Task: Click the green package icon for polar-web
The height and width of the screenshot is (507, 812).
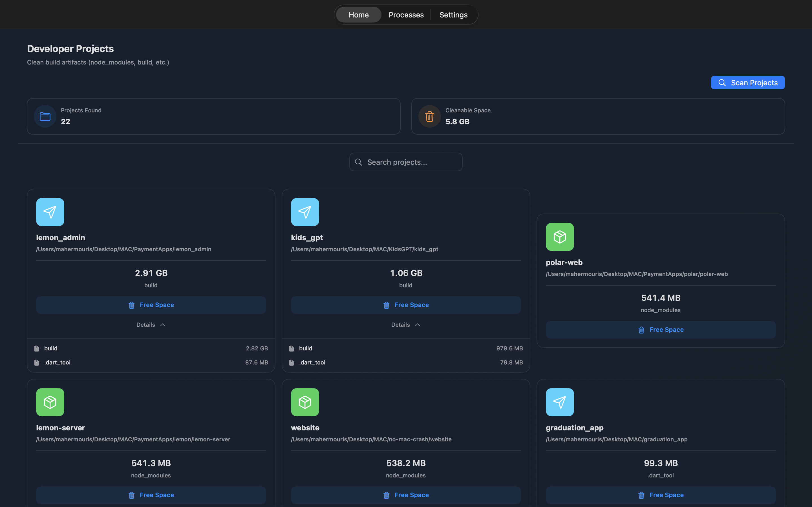Action: (559, 237)
